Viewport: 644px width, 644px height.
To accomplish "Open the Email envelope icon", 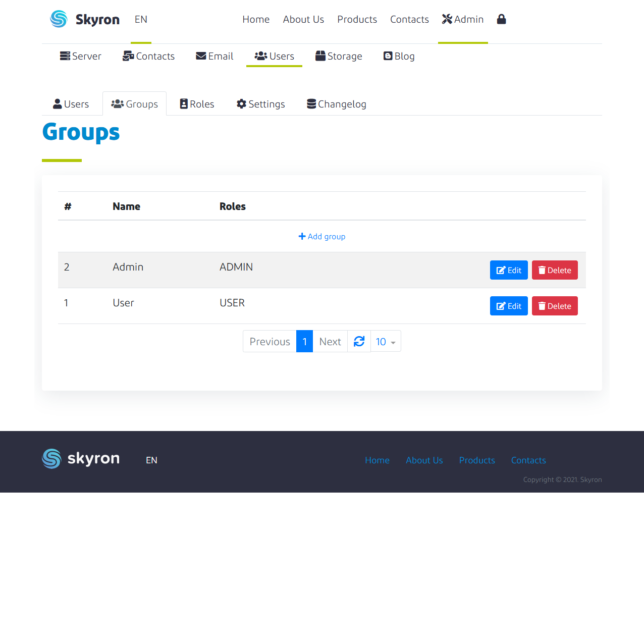I will coord(200,56).
